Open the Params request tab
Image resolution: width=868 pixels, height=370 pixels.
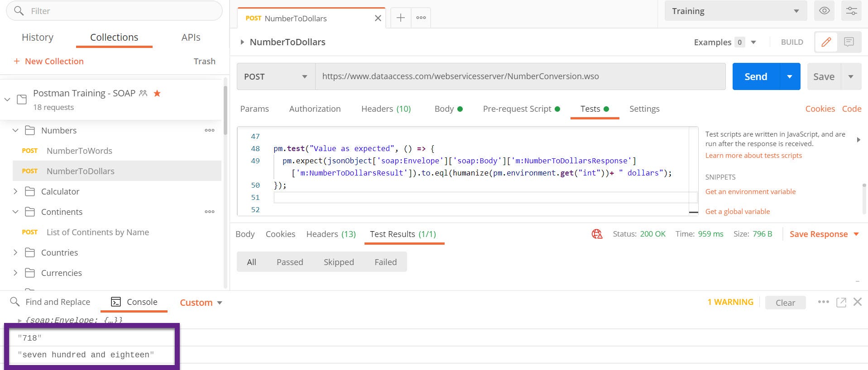[254, 109]
